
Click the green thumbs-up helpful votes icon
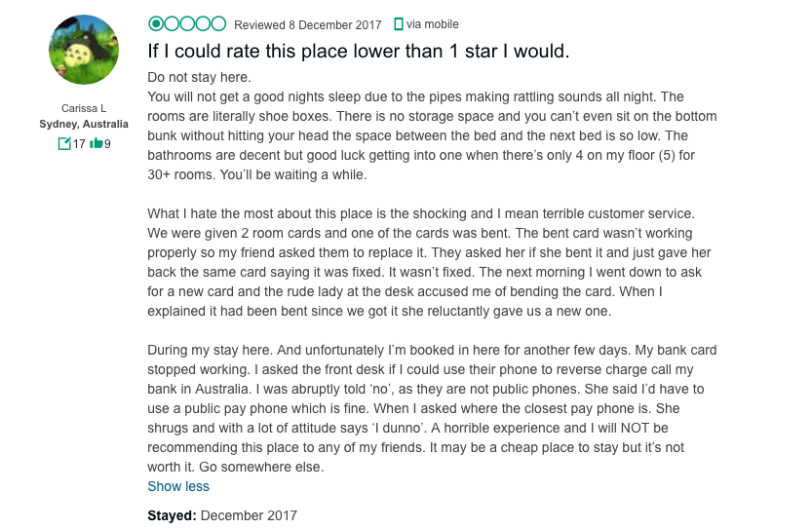point(96,144)
